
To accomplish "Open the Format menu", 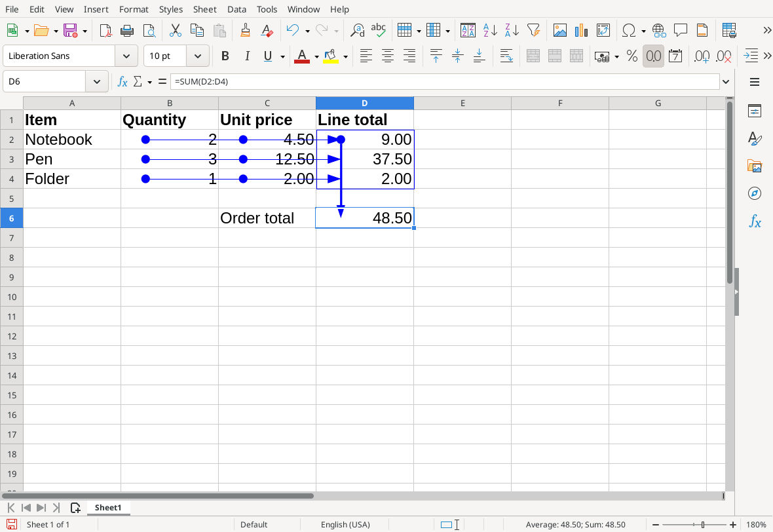I will click(x=134, y=9).
